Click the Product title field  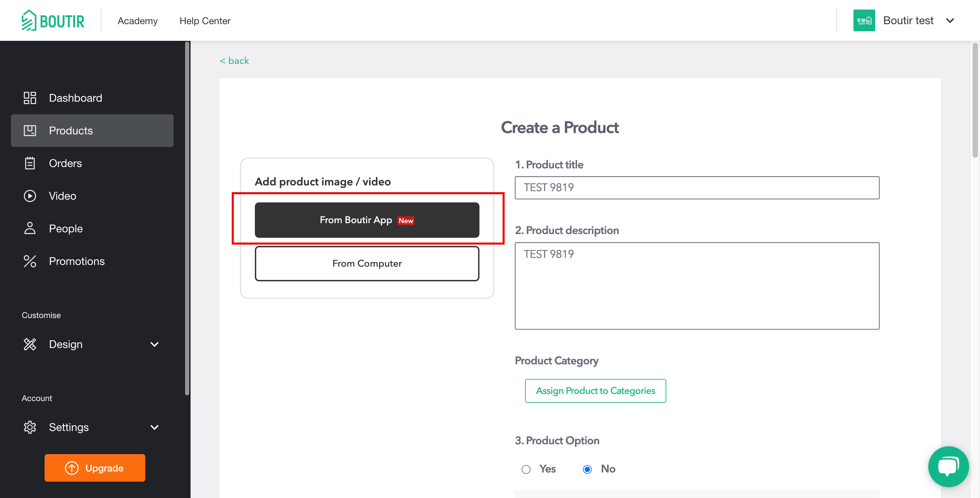click(x=697, y=187)
